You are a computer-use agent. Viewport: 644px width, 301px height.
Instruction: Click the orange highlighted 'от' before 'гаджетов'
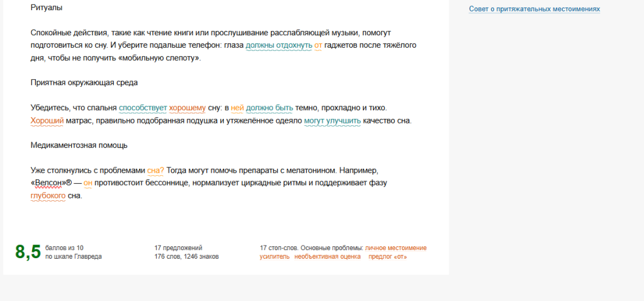[318, 45]
